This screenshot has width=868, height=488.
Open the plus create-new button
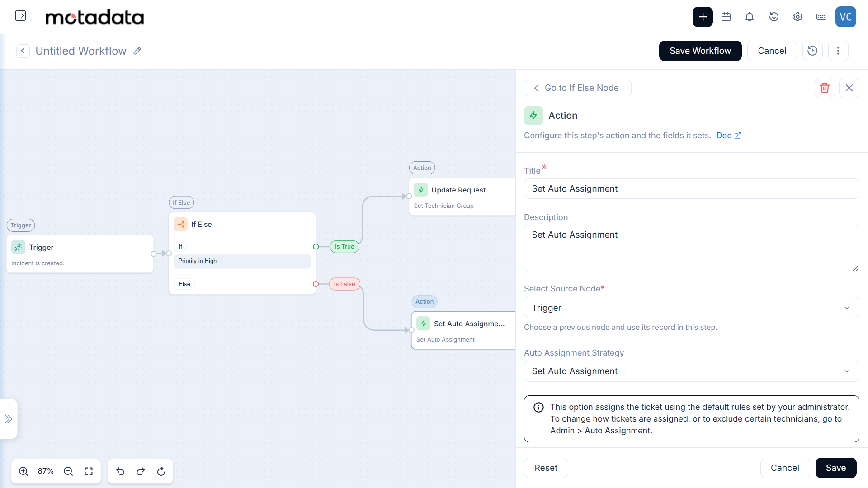click(703, 17)
